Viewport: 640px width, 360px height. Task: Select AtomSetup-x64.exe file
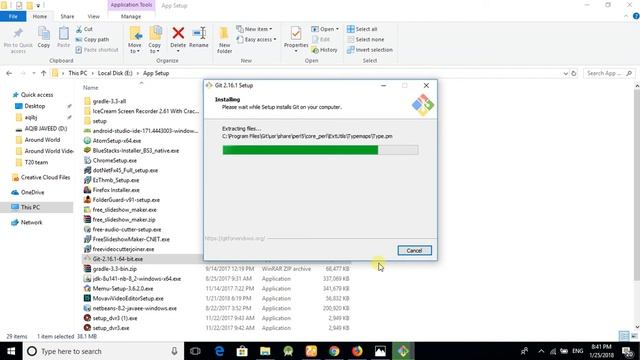117,141
